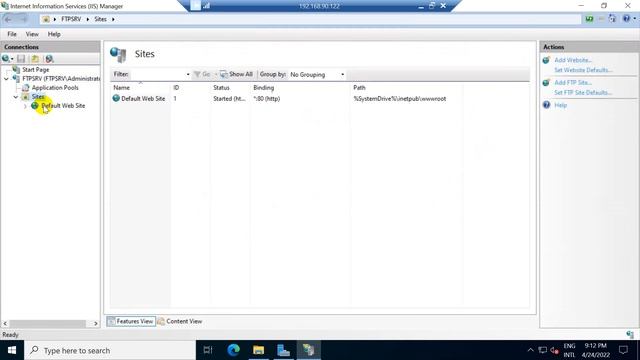Switch to Content View tab
Screen dimensions: 640x360
click(x=180, y=322)
